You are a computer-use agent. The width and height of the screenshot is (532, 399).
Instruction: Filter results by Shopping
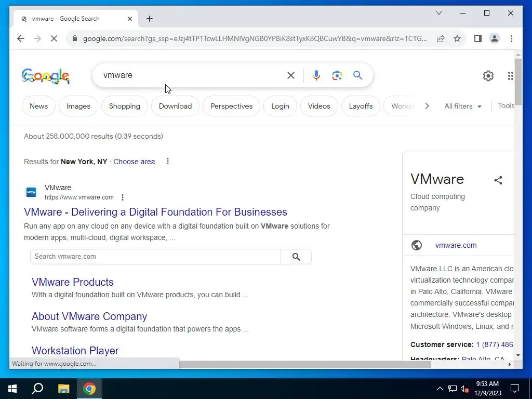(x=125, y=106)
